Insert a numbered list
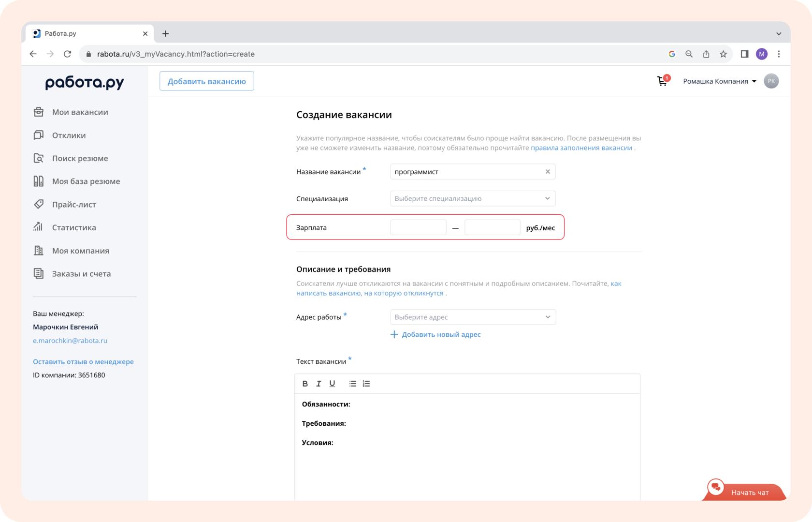The image size is (812, 522). click(366, 384)
